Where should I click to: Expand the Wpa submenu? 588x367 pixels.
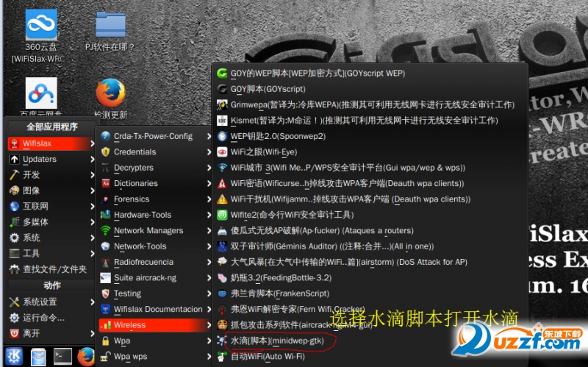[x=155, y=341]
